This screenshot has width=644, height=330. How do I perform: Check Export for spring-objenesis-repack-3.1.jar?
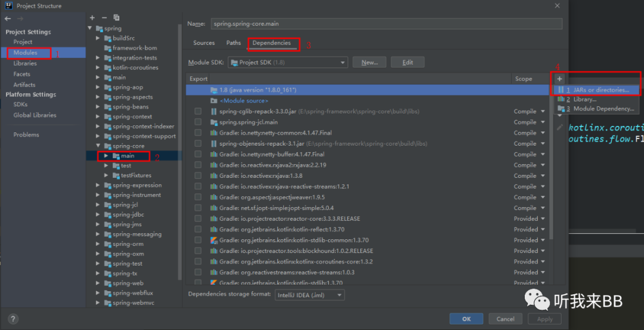(198, 143)
